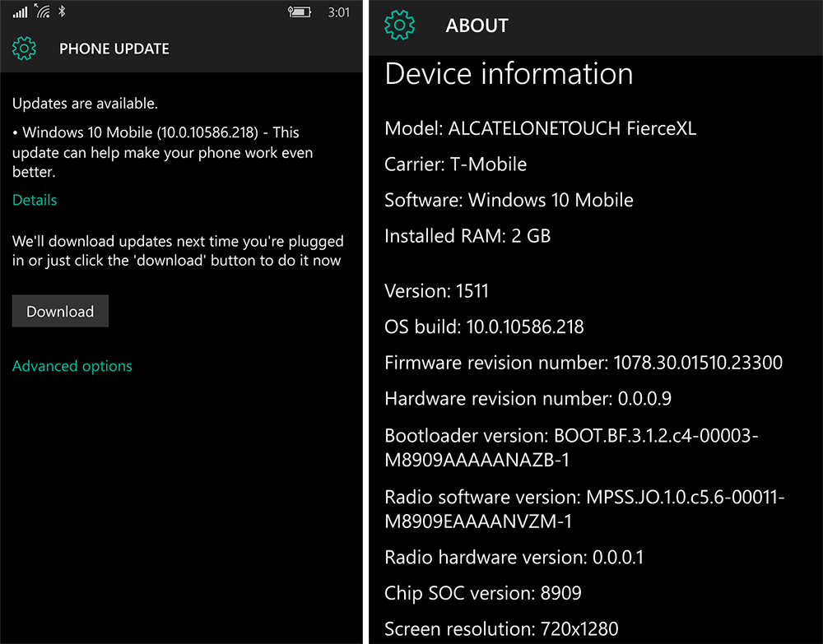Select Radio hardware version: 0.0.0.1
The width and height of the screenshot is (823, 644).
point(514,558)
